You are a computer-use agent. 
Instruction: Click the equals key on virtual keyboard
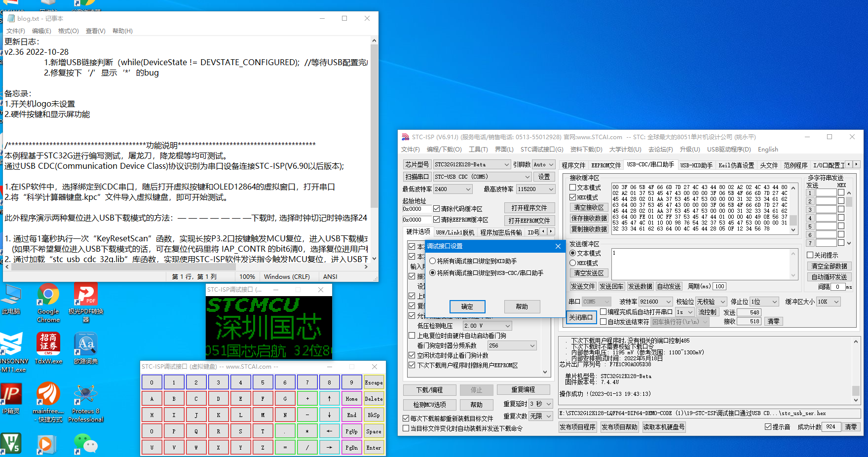click(x=285, y=447)
